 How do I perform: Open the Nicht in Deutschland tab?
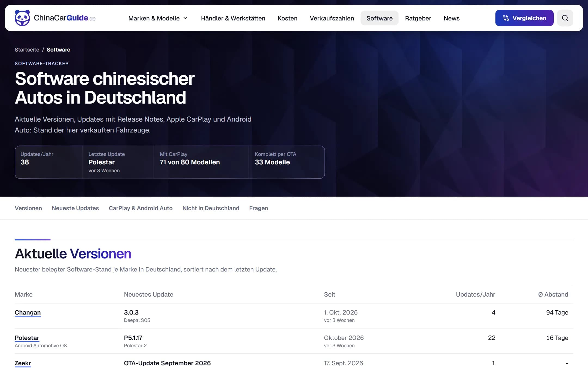211,208
